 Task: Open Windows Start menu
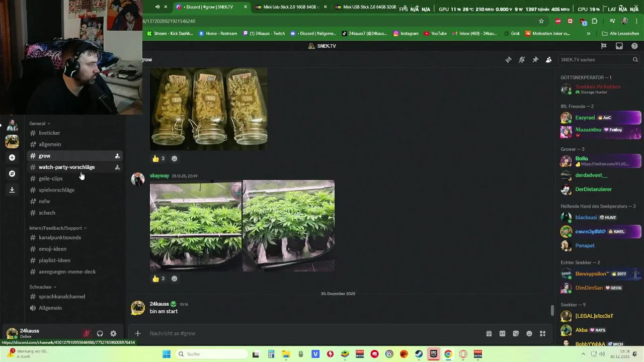pyautogui.click(x=167, y=354)
